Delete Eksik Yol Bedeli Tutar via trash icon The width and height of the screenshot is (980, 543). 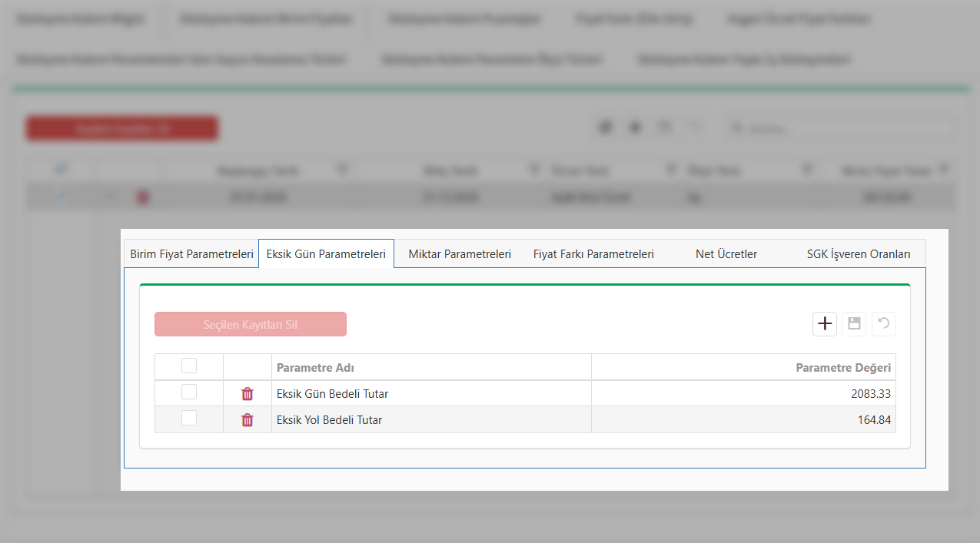(x=247, y=420)
